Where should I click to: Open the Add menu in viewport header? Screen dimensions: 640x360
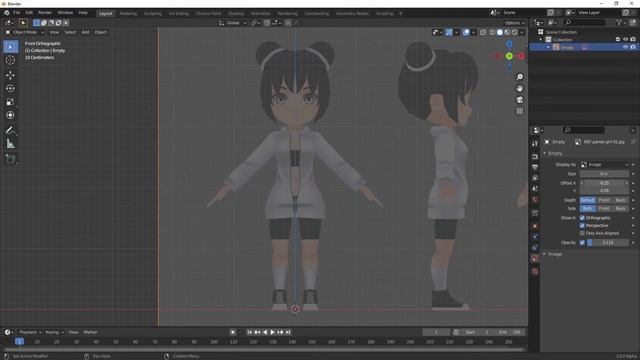(85, 32)
